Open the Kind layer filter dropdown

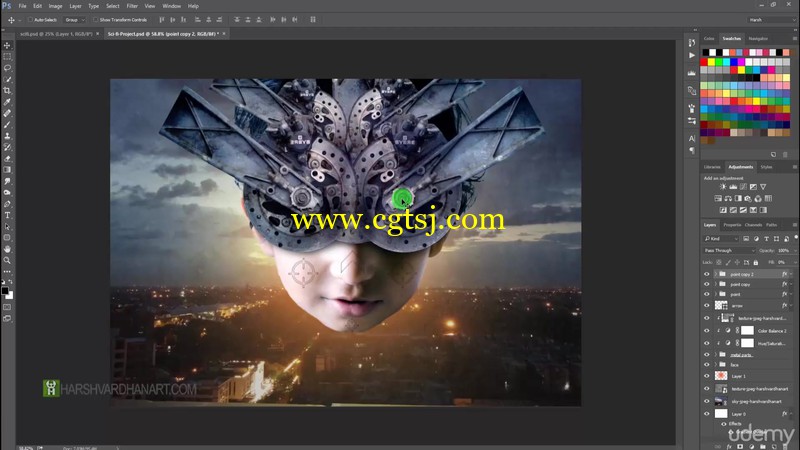pos(721,239)
